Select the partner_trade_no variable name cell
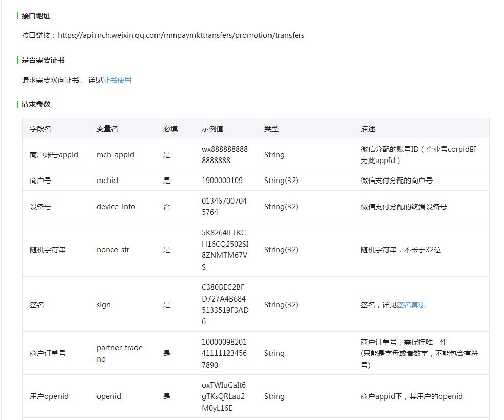The image size is (504, 420). coord(121,353)
